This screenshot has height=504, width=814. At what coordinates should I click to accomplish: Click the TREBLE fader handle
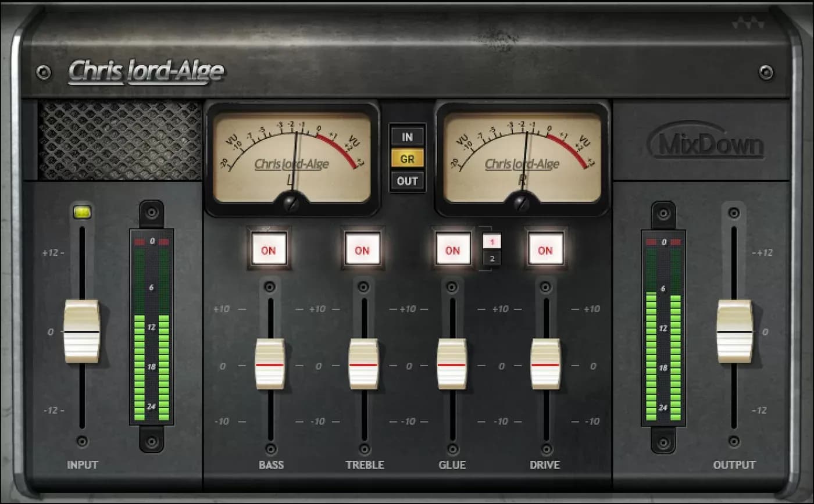click(x=364, y=364)
